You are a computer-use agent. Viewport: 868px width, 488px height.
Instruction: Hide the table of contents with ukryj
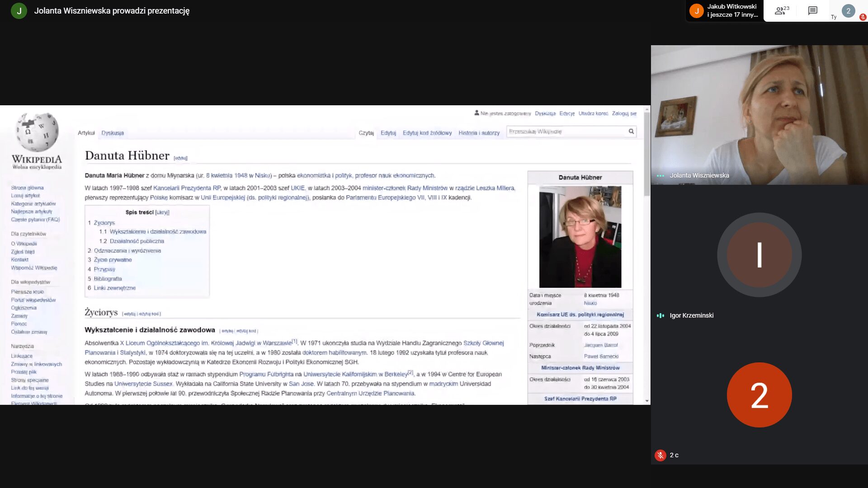pos(162,212)
